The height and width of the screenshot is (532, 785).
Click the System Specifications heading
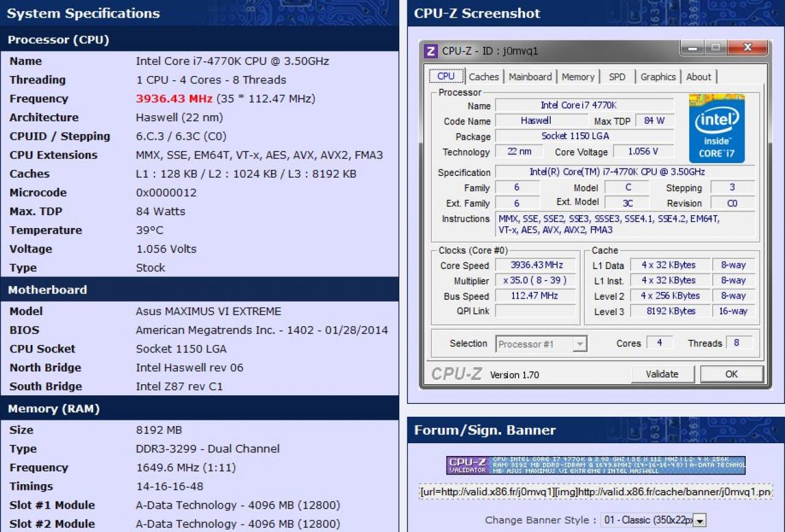click(83, 13)
